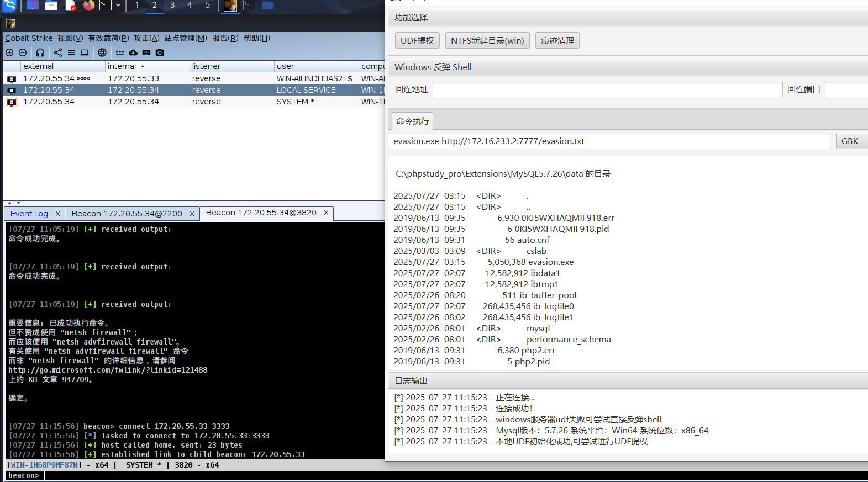Close the Beacon 172.20.55.34@2200 tab
The height and width of the screenshot is (482, 868).
[x=192, y=214]
